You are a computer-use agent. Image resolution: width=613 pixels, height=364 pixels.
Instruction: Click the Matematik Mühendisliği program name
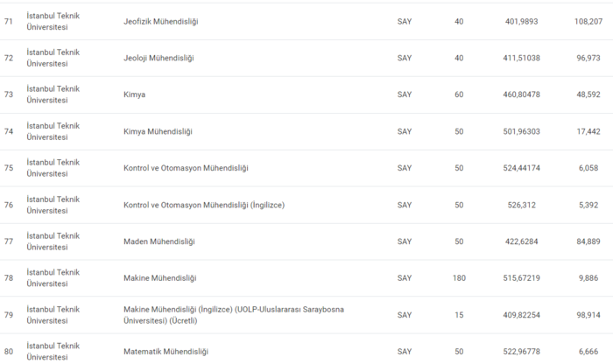click(x=166, y=352)
